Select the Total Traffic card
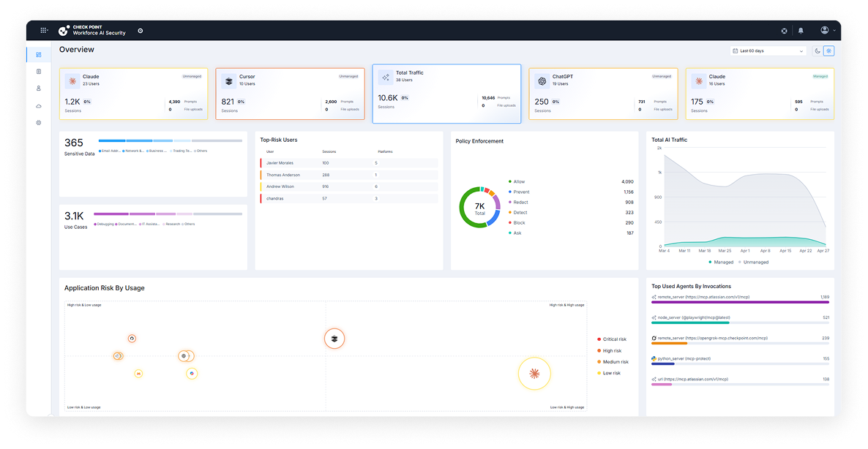 (x=446, y=94)
